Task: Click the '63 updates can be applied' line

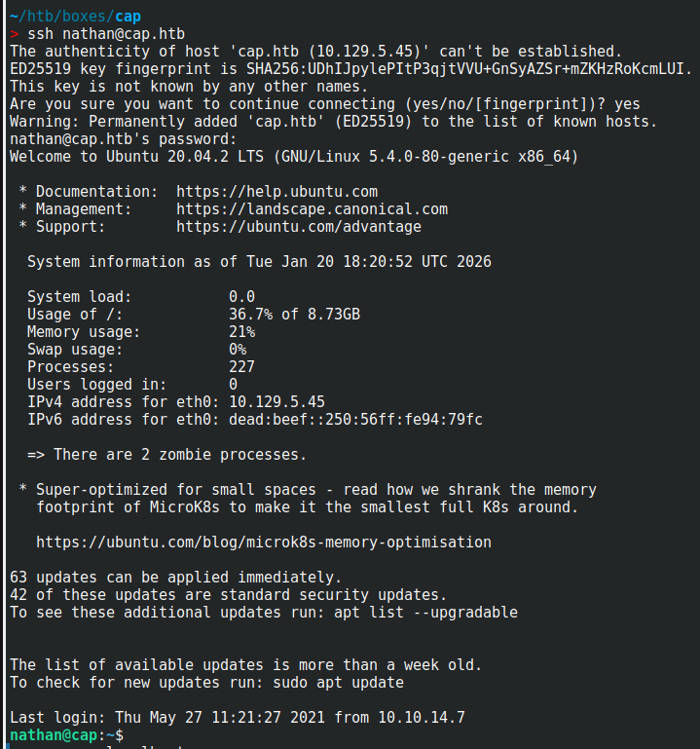Action: click(x=175, y=578)
